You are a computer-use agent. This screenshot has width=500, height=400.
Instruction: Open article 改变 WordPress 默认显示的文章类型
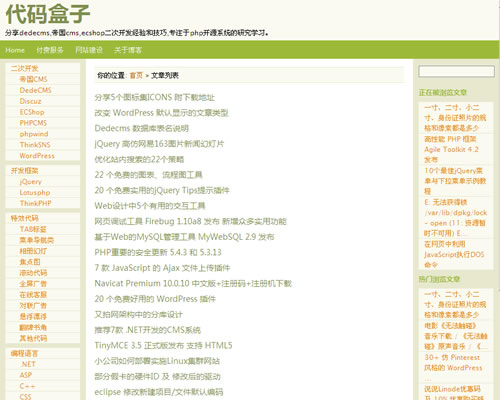(x=161, y=113)
